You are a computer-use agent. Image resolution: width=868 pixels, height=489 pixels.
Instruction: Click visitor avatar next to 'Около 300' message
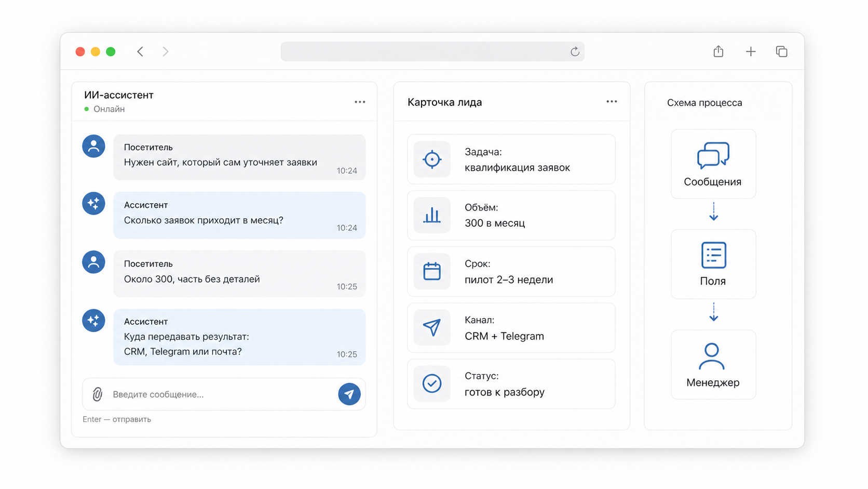click(x=93, y=262)
